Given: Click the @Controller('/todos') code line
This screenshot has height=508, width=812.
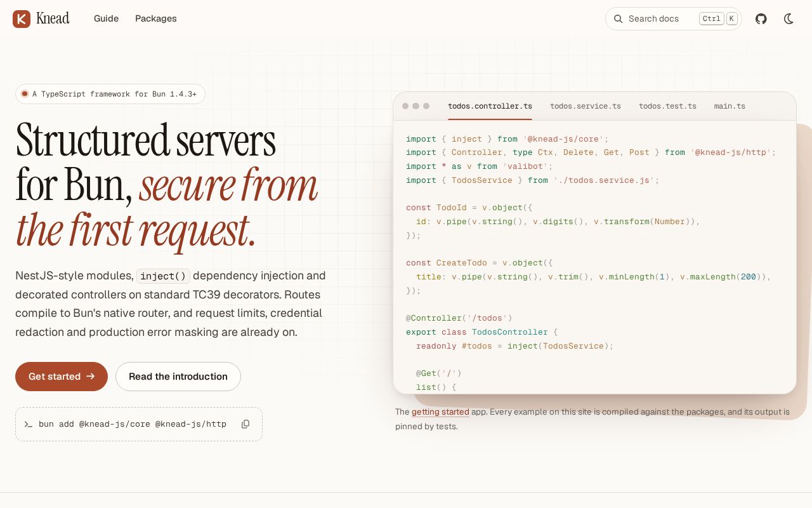Looking at the screenshot, I should (x=459, y=318).
